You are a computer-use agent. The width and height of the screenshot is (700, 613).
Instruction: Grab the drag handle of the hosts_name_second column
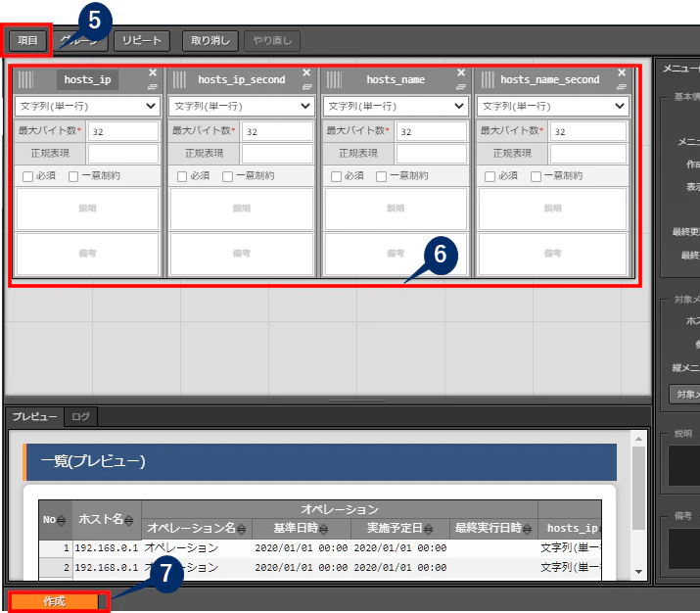coord(488,80)
